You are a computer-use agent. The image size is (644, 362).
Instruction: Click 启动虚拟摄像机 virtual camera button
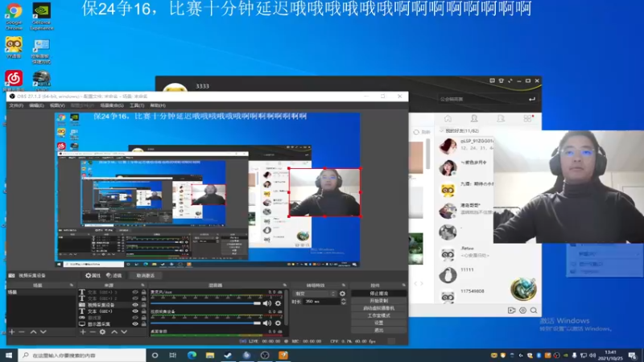point(378,308)
